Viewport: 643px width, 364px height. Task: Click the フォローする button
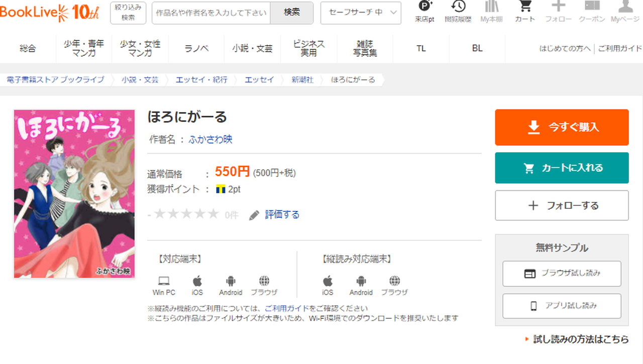[562, 205]
